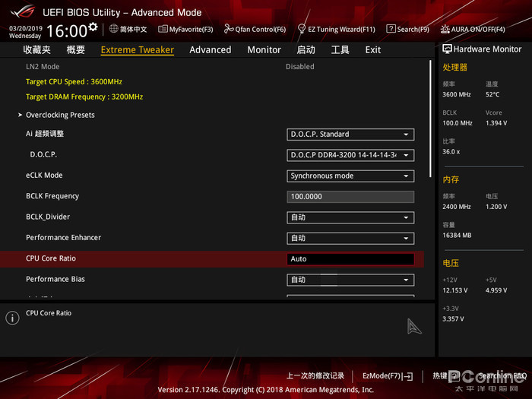Click the EZ Tuning lightbulb icon
Screen dimensions: 532x399
301,29
